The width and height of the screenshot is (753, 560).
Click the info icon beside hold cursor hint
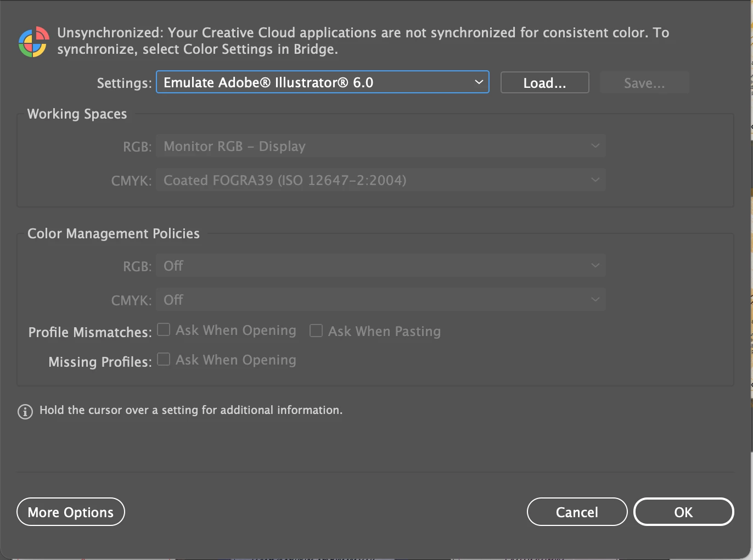click(x=25, y=411)
